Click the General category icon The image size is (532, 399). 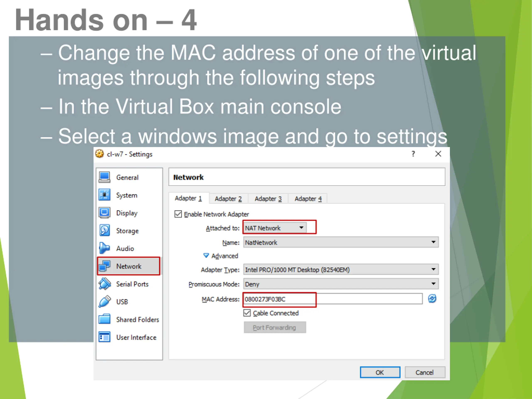pos(104,177)
